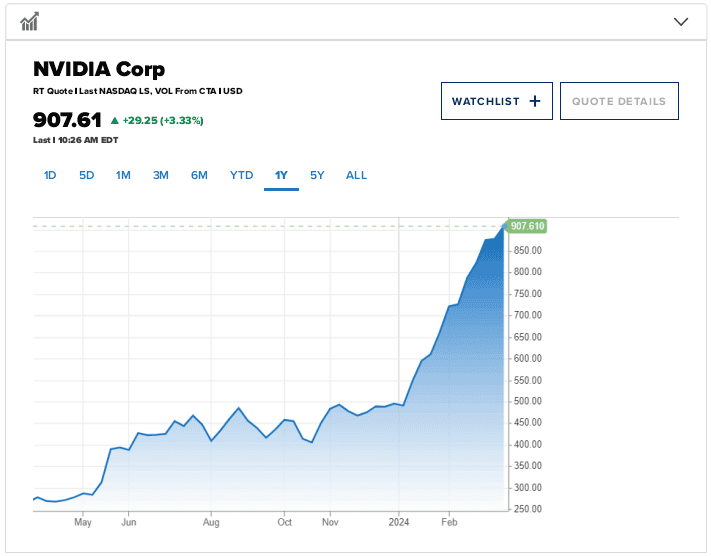
Task: Click the 400.00 y-axis label
Action: pos(528,444)
